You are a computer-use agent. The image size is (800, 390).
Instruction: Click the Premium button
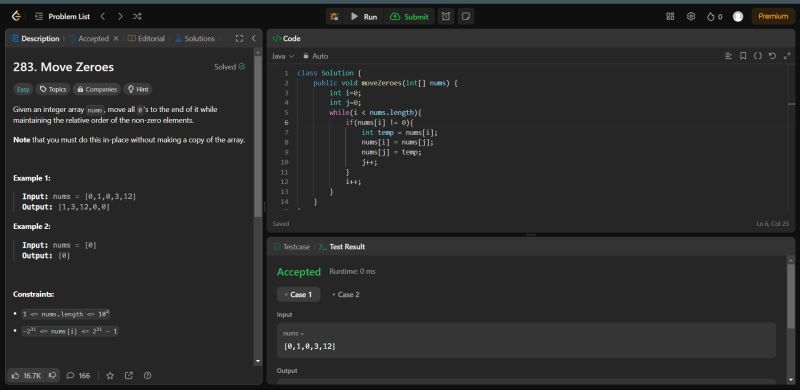(x=773, y=16)
